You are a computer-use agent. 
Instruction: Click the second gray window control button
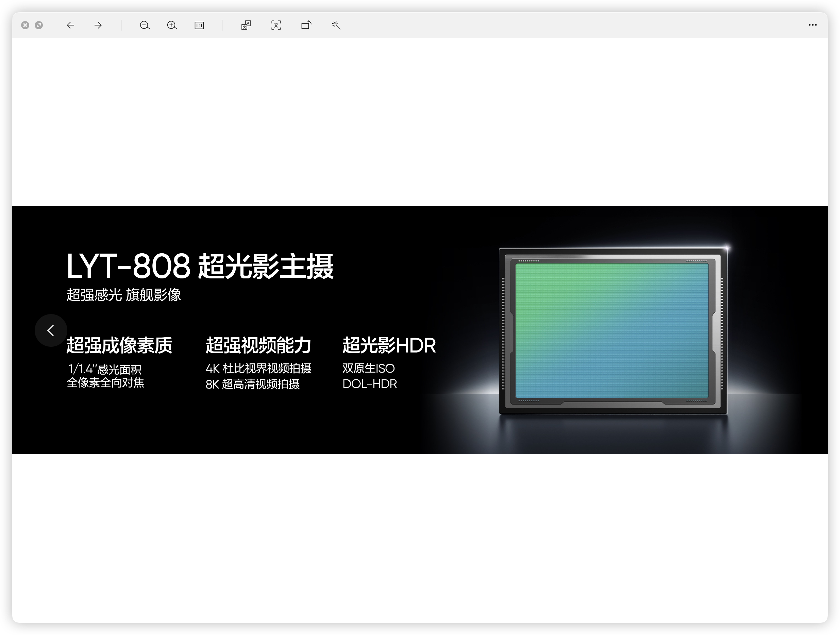click(39, 25)
